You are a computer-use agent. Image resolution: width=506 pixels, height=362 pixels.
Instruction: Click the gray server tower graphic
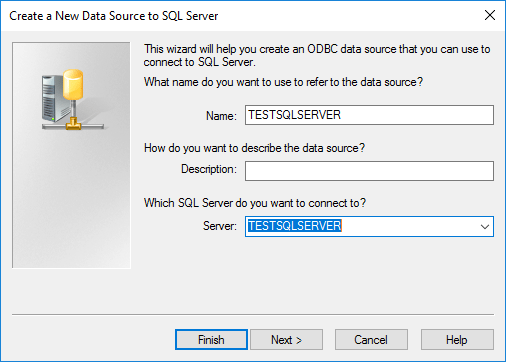[53, 98]
